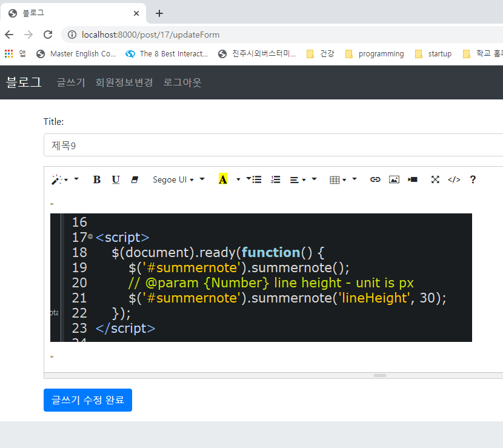503x448 pixels.
Task: Open the magic wand style menu
Action: (59, 179)
